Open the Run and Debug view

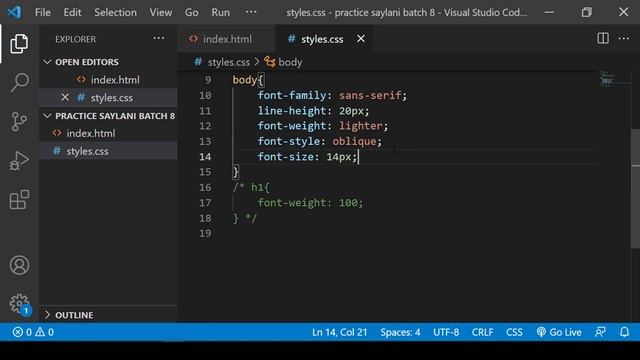pos(19,160)
